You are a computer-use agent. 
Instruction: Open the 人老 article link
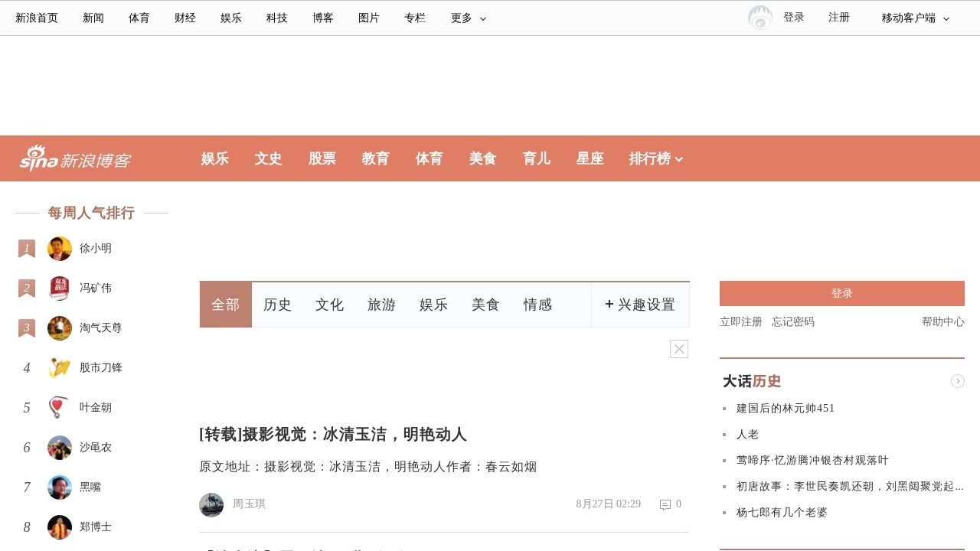[747, 435]
